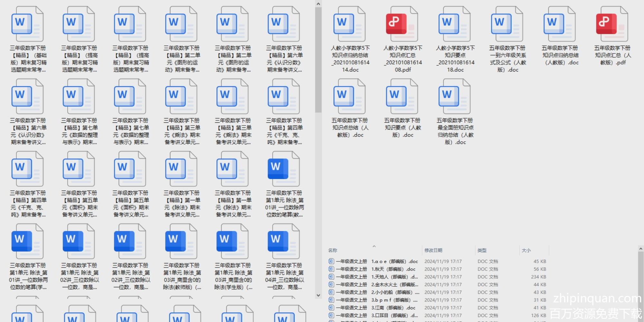Click the left pane scrollbar up arrow
The width and height of the screenshot is (644, 322).
point(318,4)
